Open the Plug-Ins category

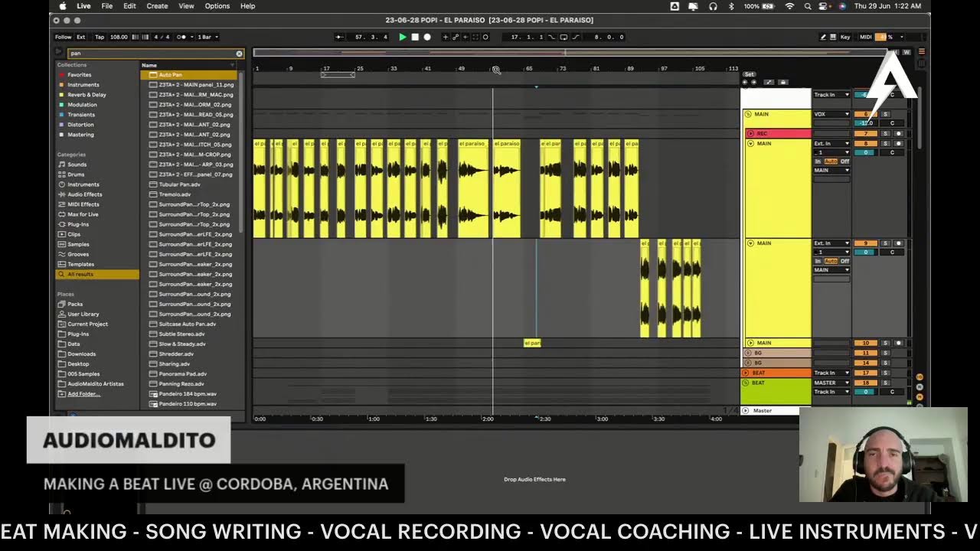tap(78, 224)
